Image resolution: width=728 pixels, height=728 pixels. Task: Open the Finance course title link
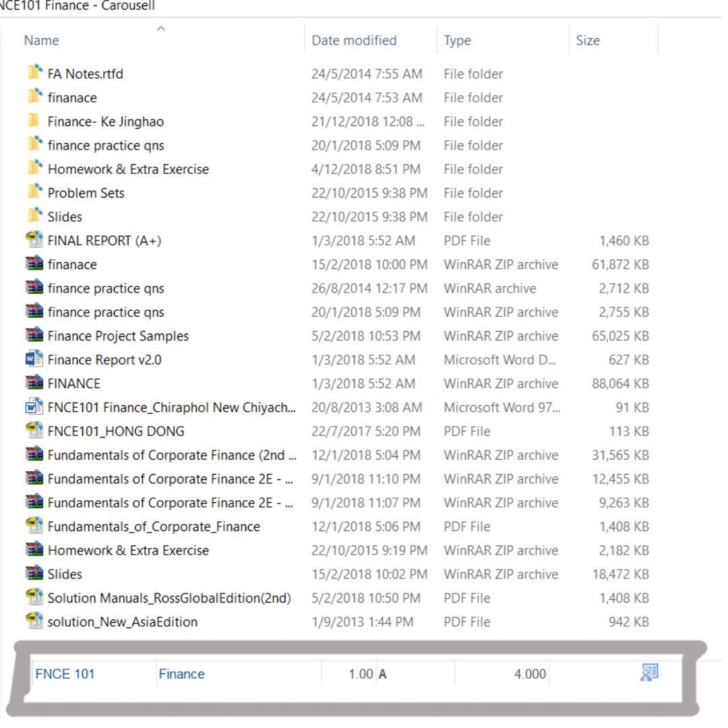[x=181, y=673]
